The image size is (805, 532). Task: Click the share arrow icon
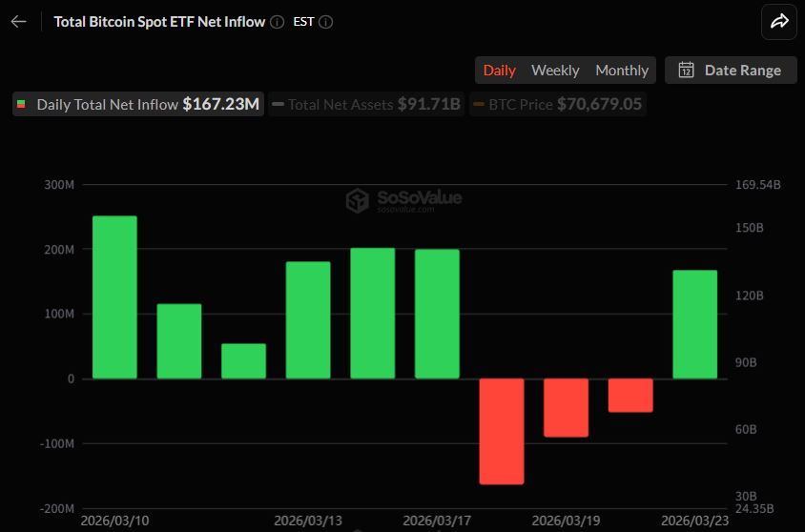779,22
